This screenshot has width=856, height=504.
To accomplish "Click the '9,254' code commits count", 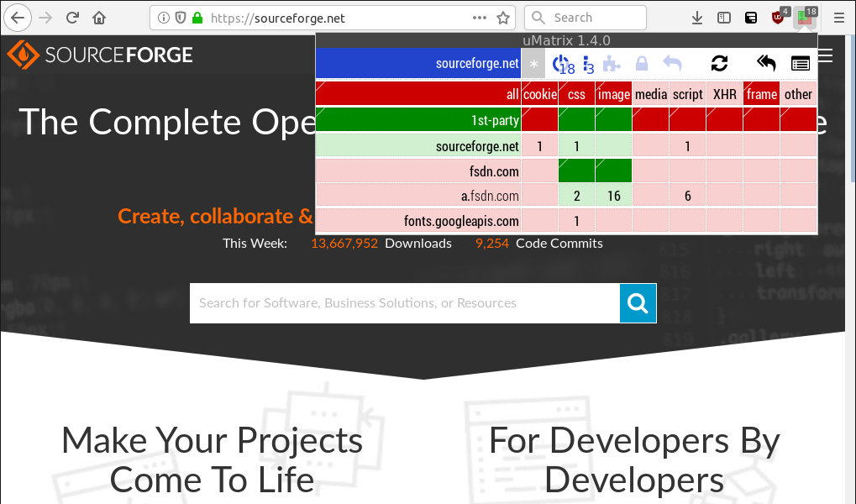I will (492, 244).
